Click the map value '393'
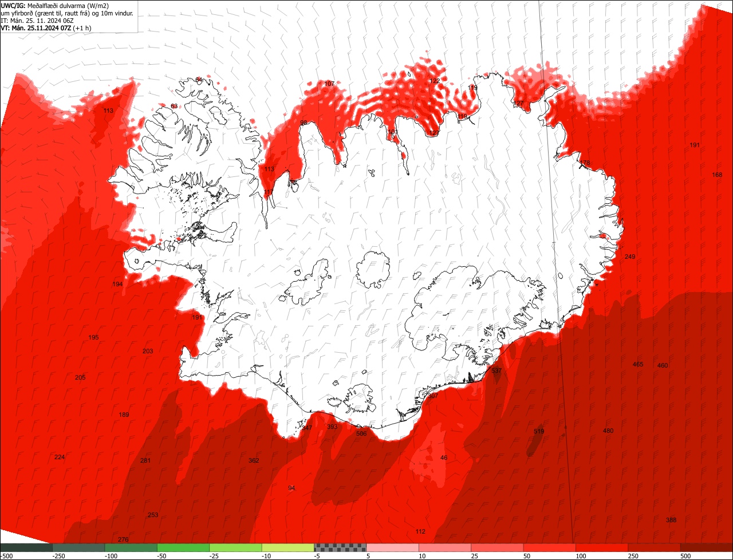The height and width of the screenshot is (560, 733). point(332,427)
